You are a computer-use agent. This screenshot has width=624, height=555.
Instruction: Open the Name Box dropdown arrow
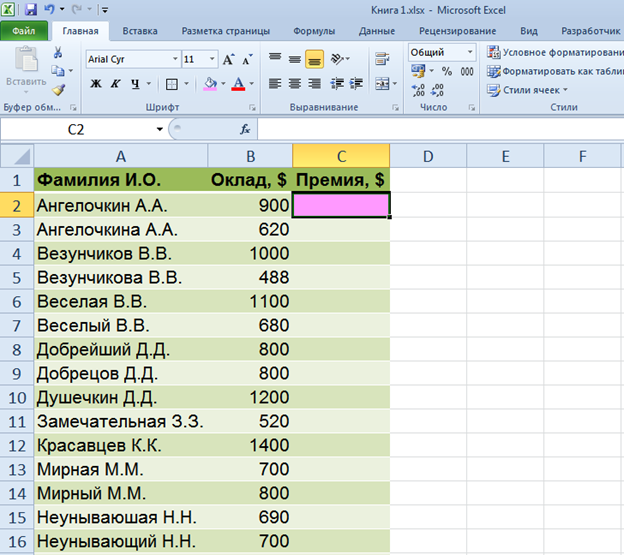[x=160, y=130]
